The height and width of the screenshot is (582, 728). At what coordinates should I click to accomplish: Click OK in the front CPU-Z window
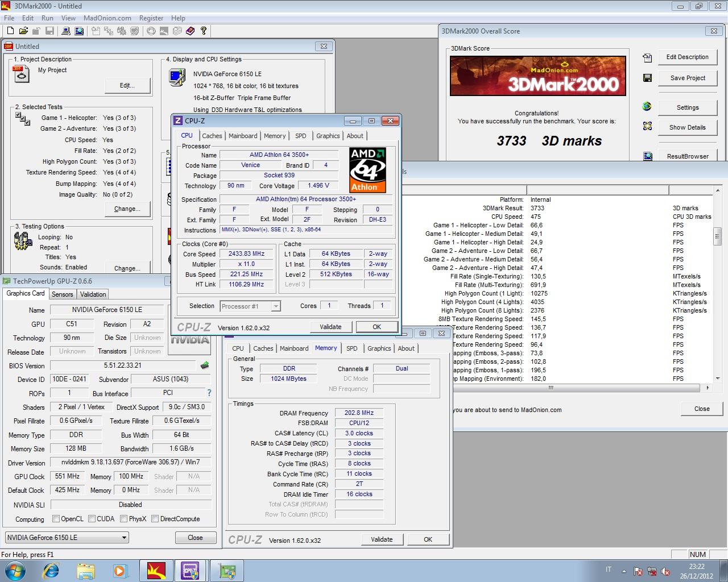coord(377,327)
